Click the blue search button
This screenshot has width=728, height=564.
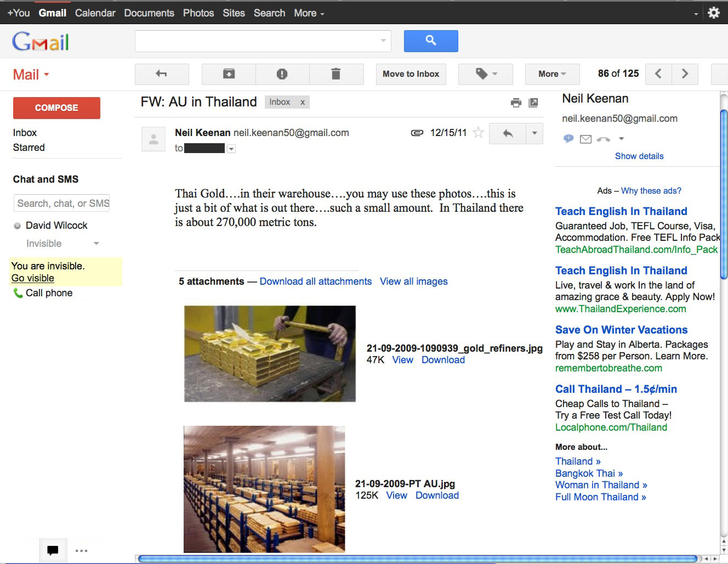431,41
